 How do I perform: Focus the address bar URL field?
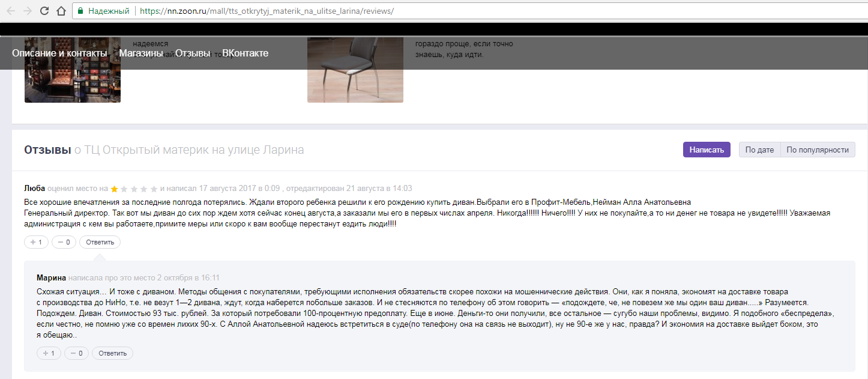pos(468,11)
